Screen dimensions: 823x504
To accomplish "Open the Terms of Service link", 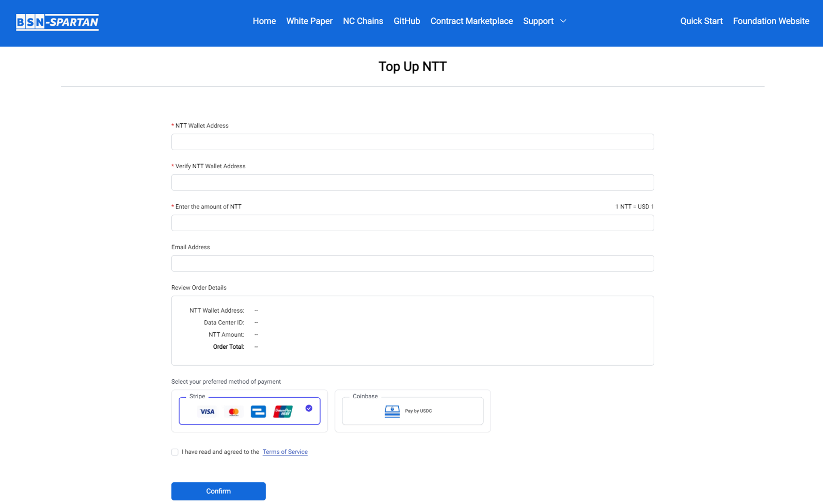I will point(285,452).
